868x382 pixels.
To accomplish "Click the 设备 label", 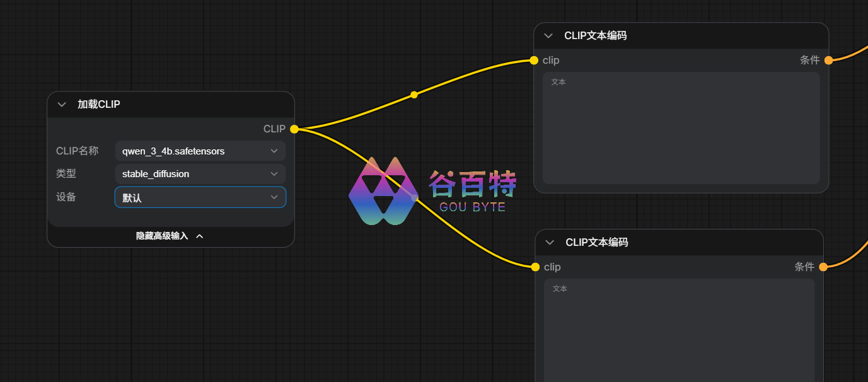I will coord(66,197).
